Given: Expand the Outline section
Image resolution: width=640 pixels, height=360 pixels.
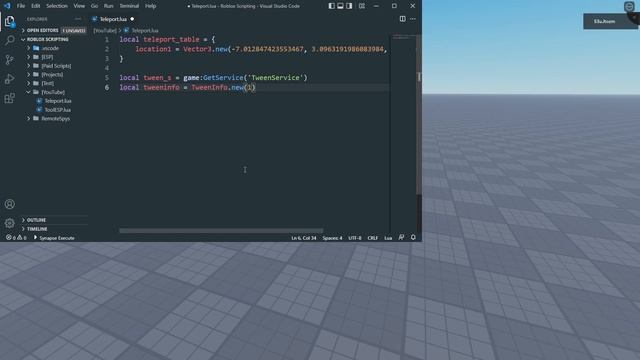Looking at the screenshot, I should coord(36,220).
